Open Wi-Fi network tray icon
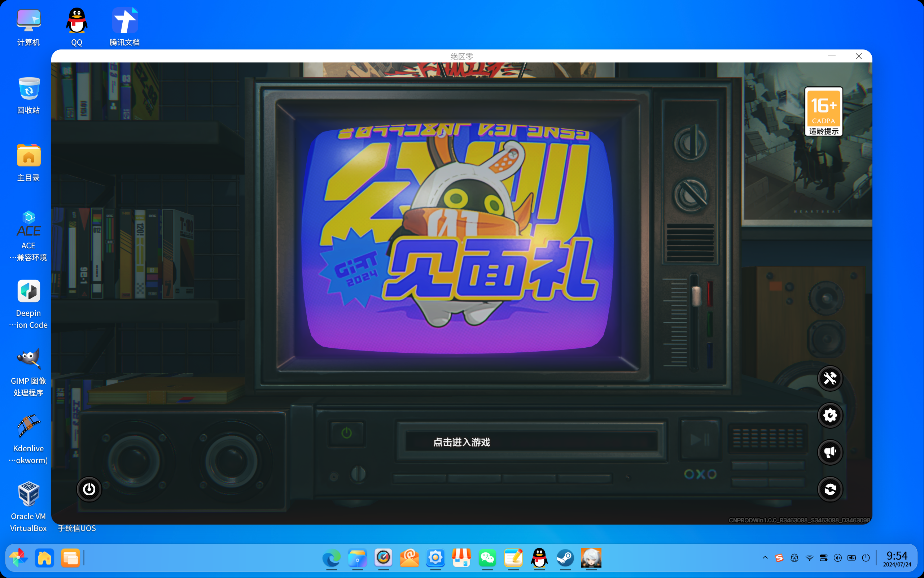This screenshot has height=578, width=924. click(809, 558)
